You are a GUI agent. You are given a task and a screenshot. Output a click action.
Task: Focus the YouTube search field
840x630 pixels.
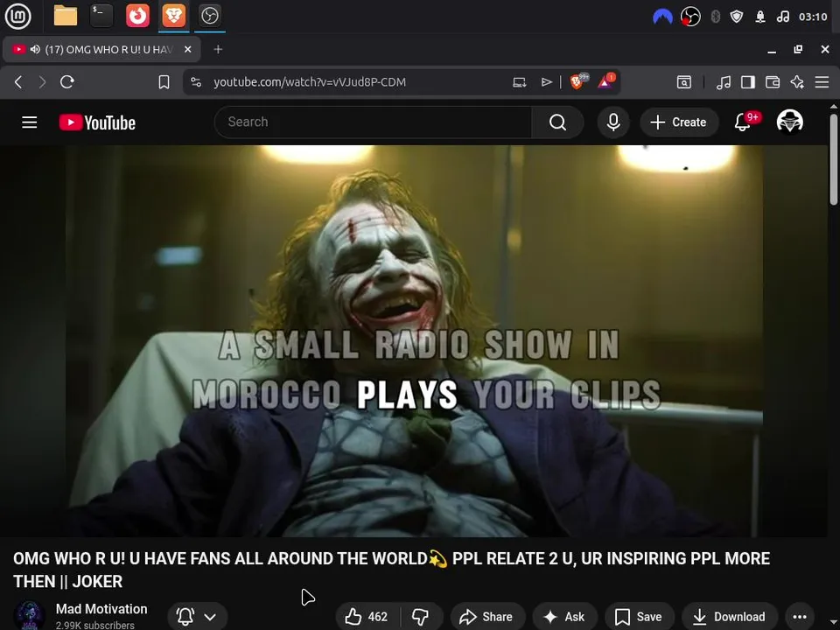pyautogui.click(x=374, y=122)
